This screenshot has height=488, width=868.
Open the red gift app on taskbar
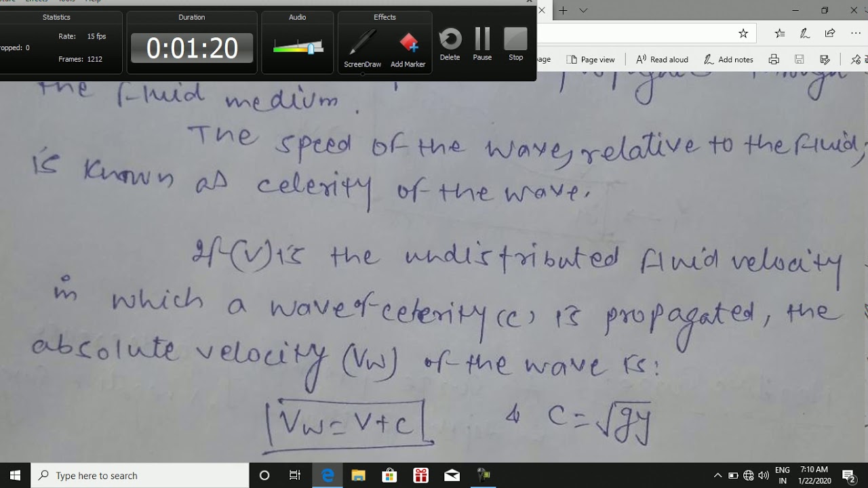click(x=420, y=475)
